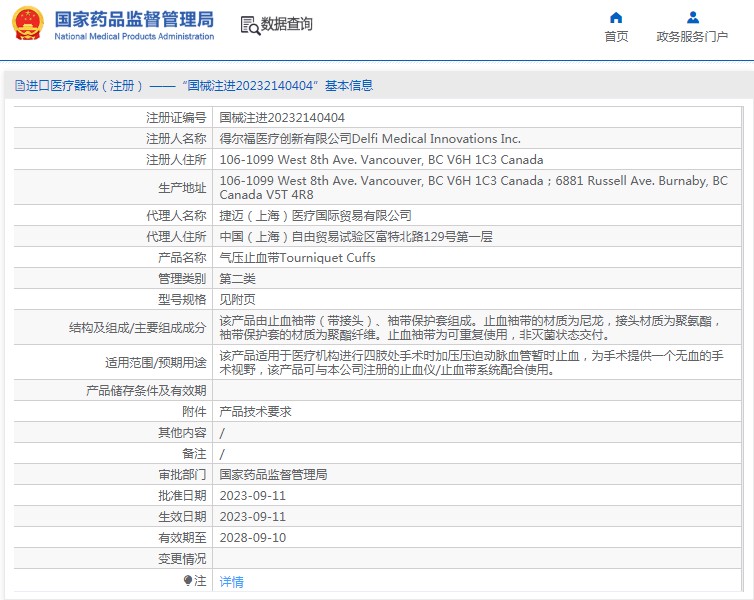
Task: Click the 批准日期 row label
Action: point(182,496)
